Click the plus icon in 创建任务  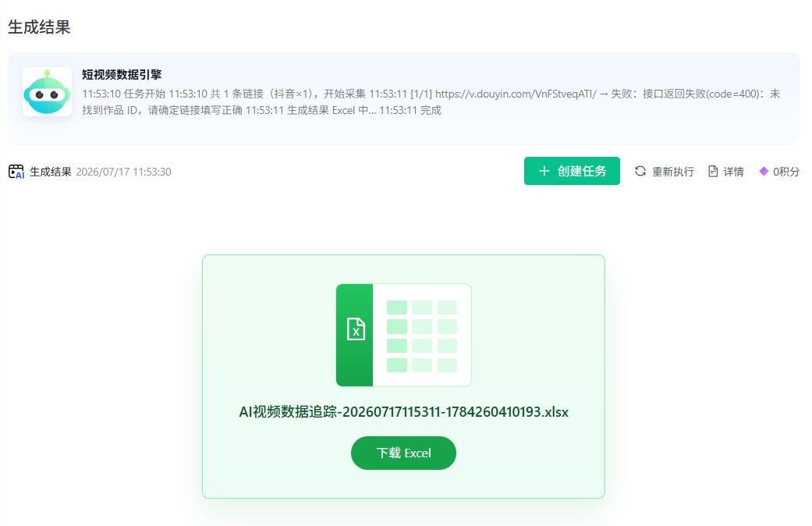click(x=544, y=171)
